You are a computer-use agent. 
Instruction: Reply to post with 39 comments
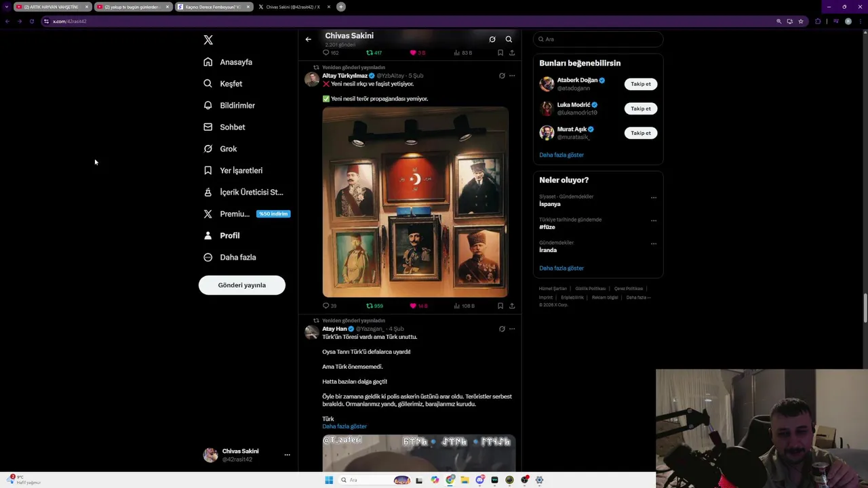(330, 306)
